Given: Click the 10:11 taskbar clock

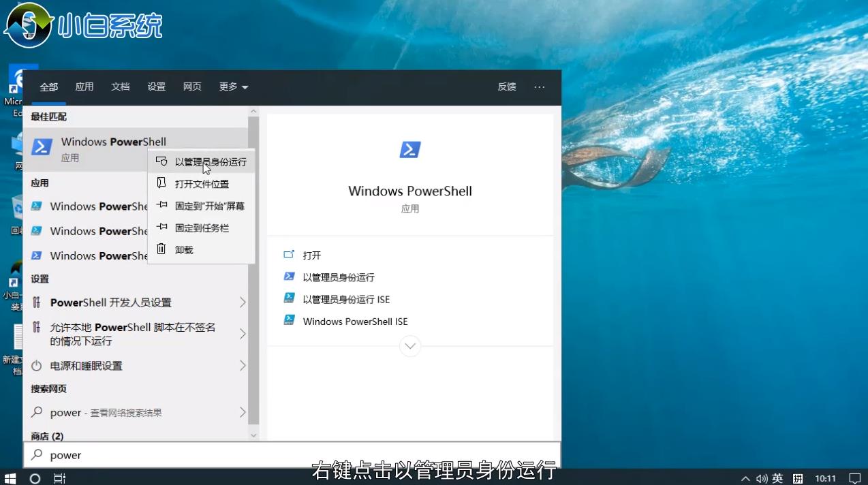Looking at the screenshot, I should point(826,479).
